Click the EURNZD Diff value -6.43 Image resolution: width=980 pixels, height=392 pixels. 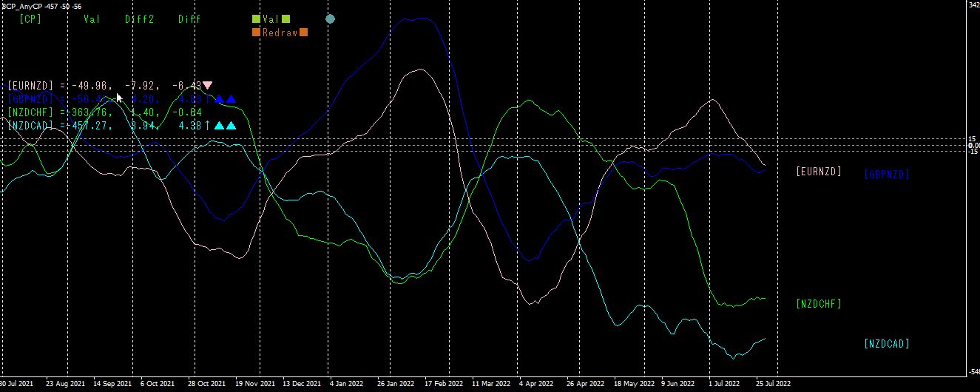186,86
